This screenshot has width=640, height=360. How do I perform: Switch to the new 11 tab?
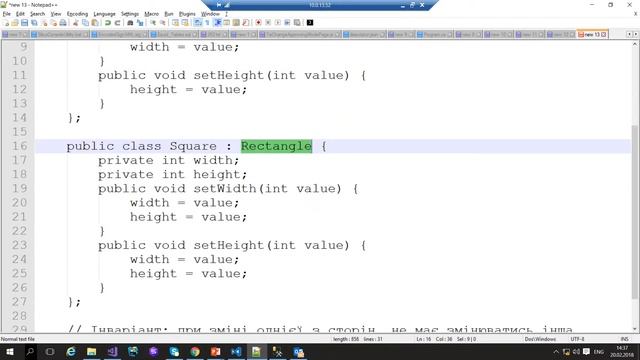(530, 35)
